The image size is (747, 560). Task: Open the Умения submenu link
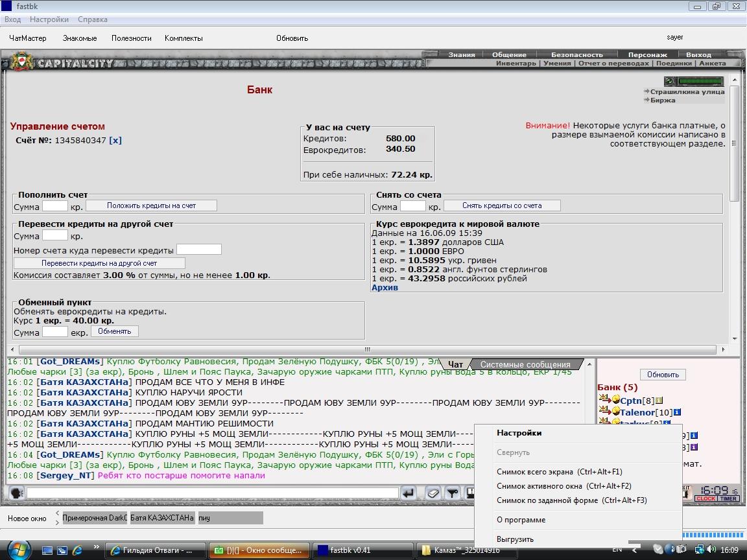pyautogui.click(x=557, y=64)
